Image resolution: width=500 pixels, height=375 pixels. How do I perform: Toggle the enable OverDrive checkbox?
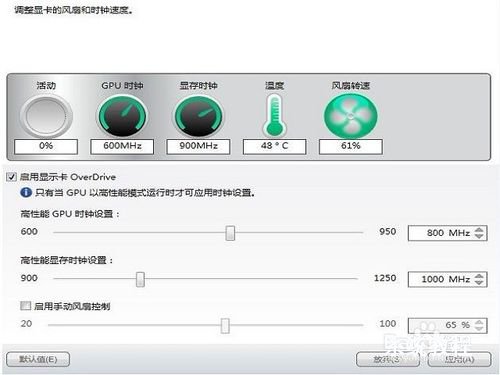click(x=11, y=177)
